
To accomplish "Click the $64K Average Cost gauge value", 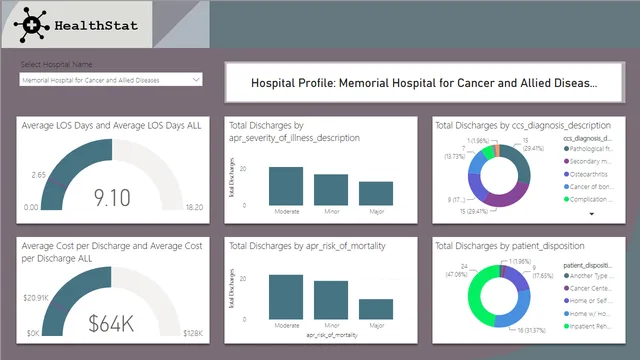I will coord(111,324).
